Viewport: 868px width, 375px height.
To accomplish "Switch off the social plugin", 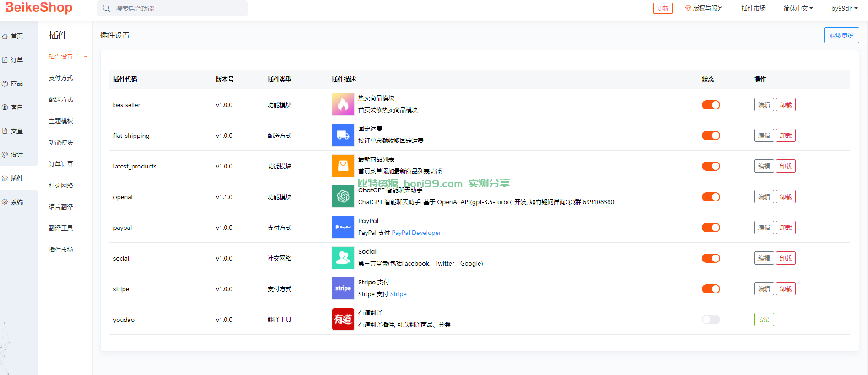I will coord(711,258).
